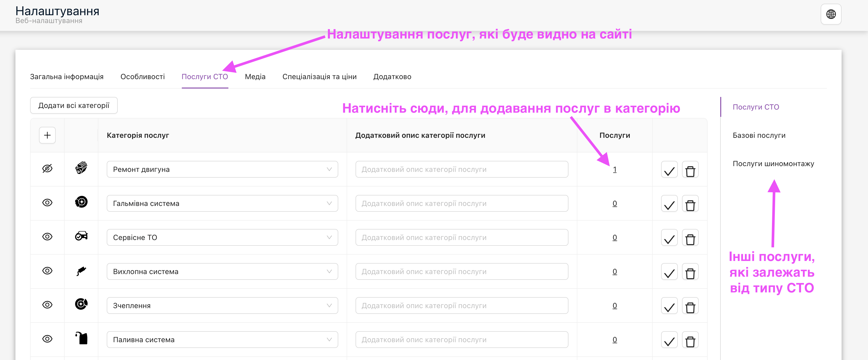Toggle visibility of Зчеплення category
Image resolution: width=868 pixels, height=360 pixels.
tap(47, 305)
